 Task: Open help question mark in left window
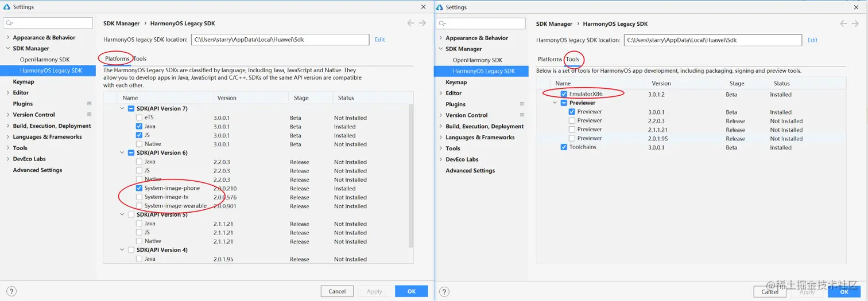[x=11, y=291]
